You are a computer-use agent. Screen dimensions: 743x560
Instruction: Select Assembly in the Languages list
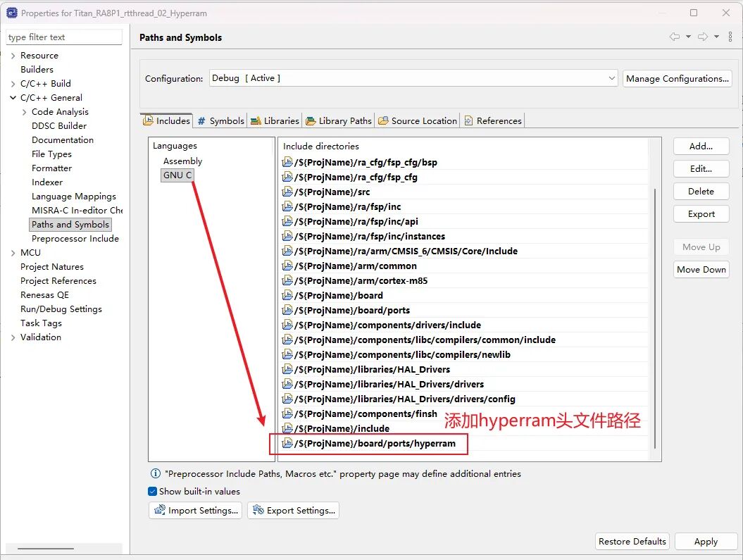[182, 161]
